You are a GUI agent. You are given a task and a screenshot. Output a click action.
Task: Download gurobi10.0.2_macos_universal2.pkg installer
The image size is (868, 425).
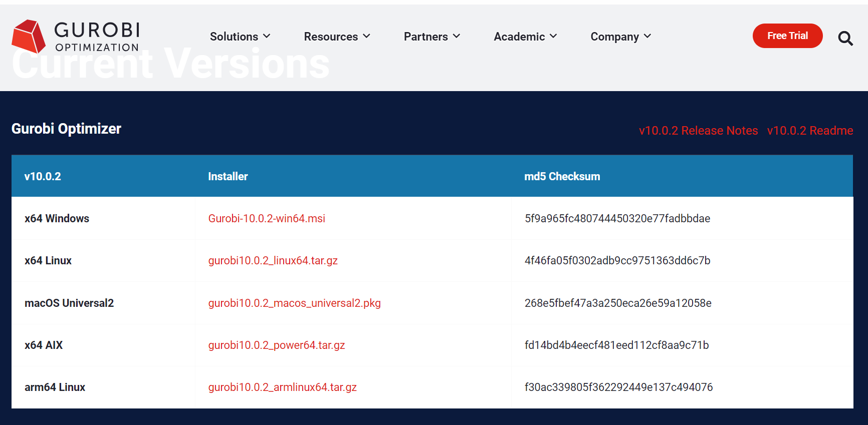point(295,303)
